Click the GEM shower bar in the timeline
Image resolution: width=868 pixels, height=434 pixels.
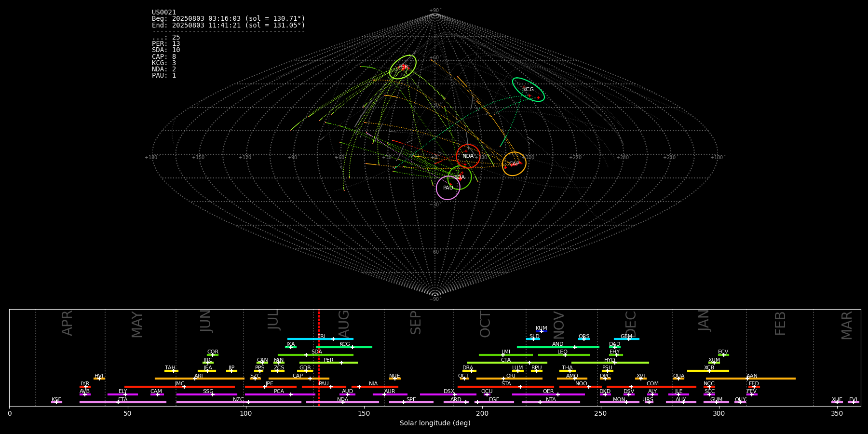point(626,339)
